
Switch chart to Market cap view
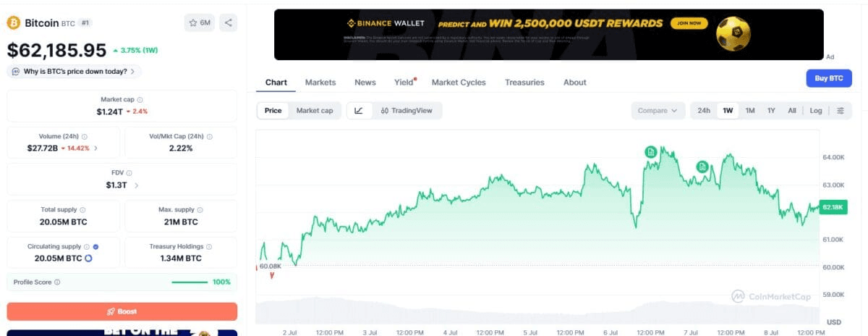tap(315, 111)
